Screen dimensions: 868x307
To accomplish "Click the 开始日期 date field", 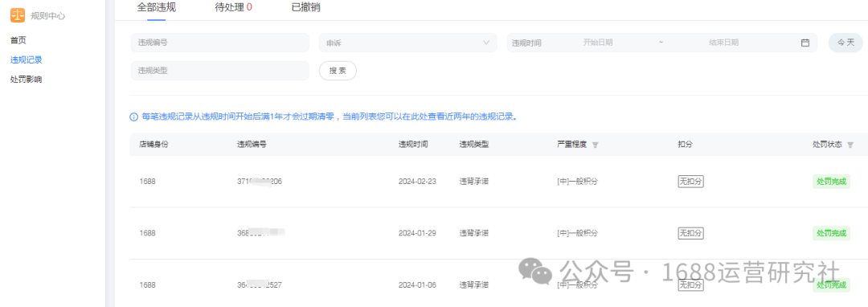I will (598, 43).
